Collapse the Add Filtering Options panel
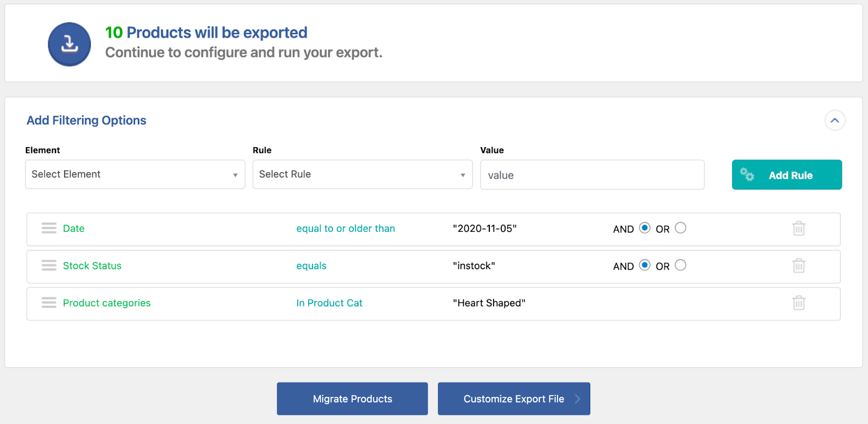The width and height of the screenshot is (868, 424). coord(834,121)
